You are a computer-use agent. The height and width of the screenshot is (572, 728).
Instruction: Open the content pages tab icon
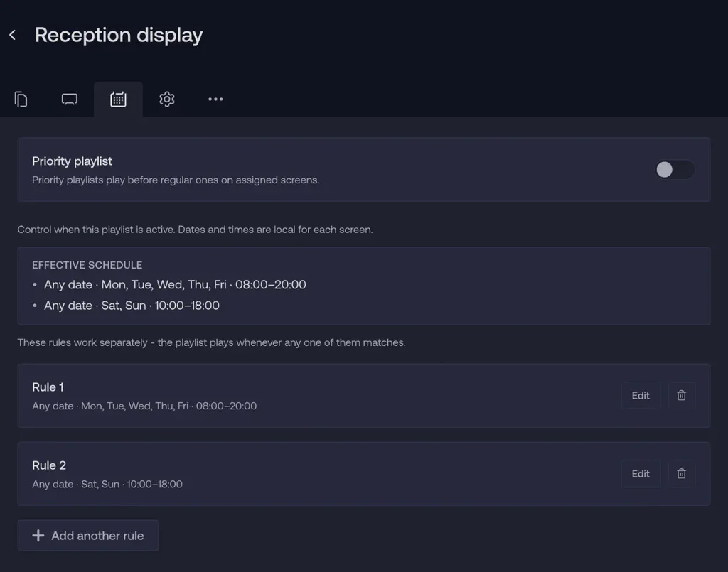[x=21, y=99]
